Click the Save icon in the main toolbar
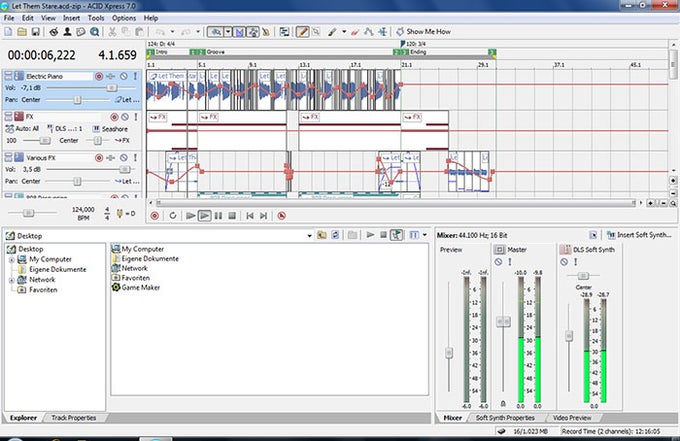This screenshot has width=680, height=441. pos(37,32)
